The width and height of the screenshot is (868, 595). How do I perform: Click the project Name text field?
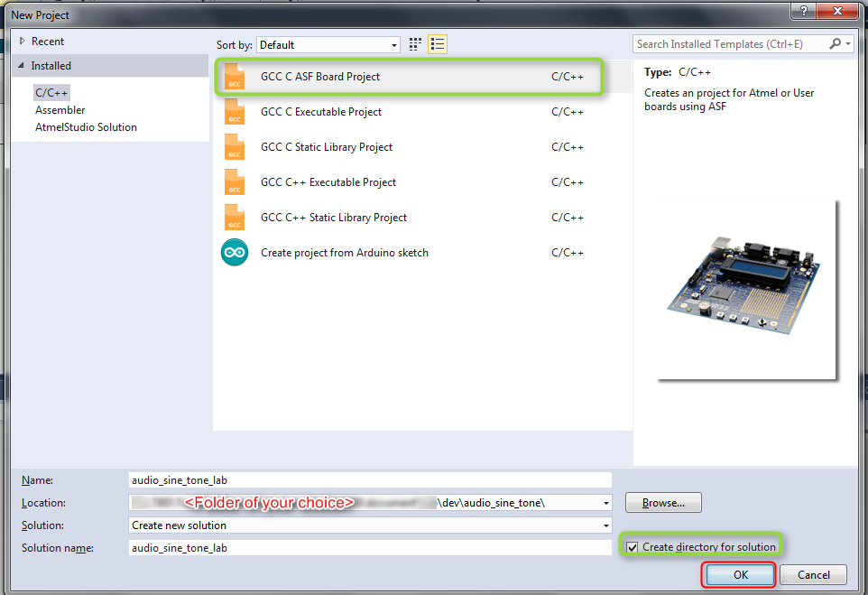pos(371,480)
